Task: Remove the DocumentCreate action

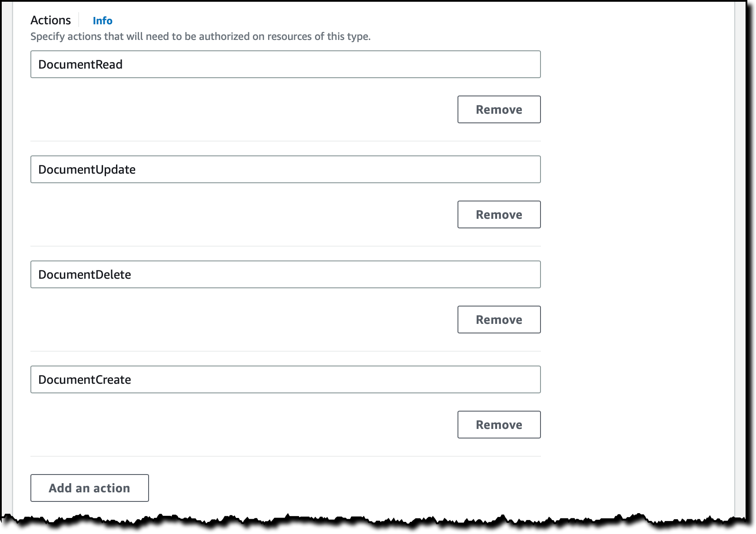Action: [x=499, y=425]
